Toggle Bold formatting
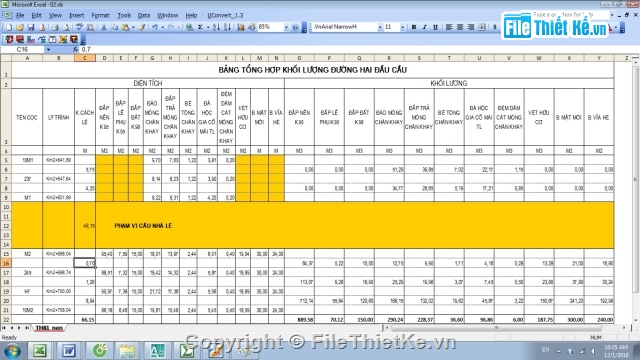 point(414,27)
